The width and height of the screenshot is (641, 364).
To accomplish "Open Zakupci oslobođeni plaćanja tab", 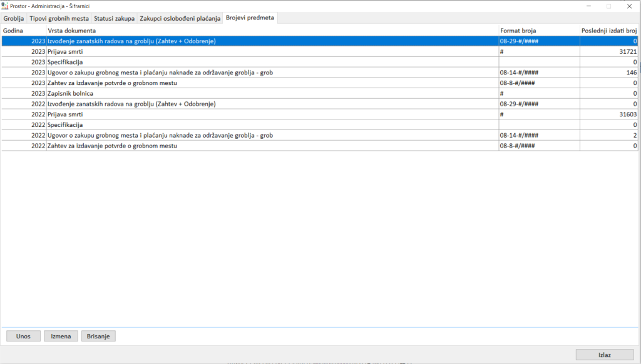I will pyautogui.click(x=180, y=19).
